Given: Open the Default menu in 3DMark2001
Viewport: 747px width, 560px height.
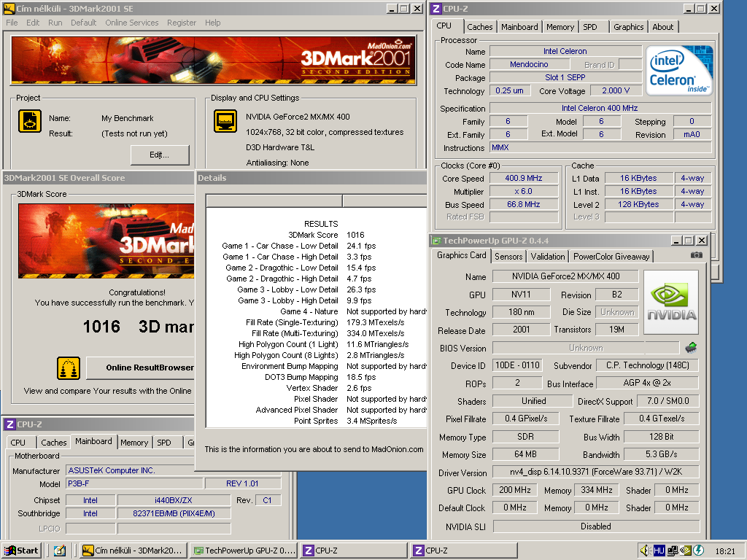Looking at the screenshot, I should coord(83,23).
